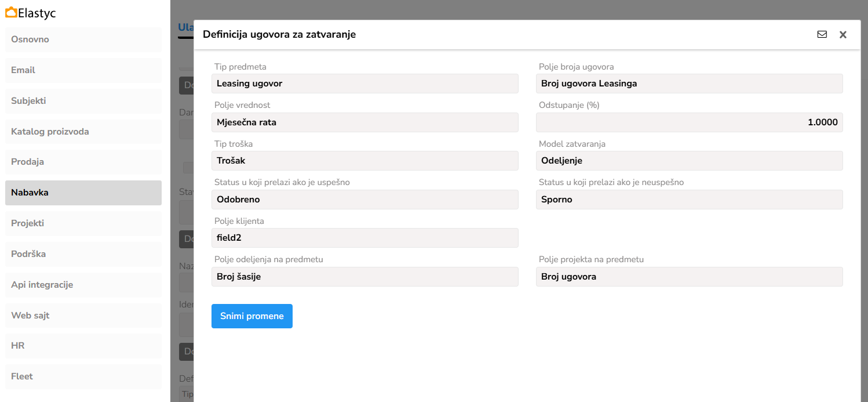Navigate to the HR sidebar section

click(x=83, y=346)
